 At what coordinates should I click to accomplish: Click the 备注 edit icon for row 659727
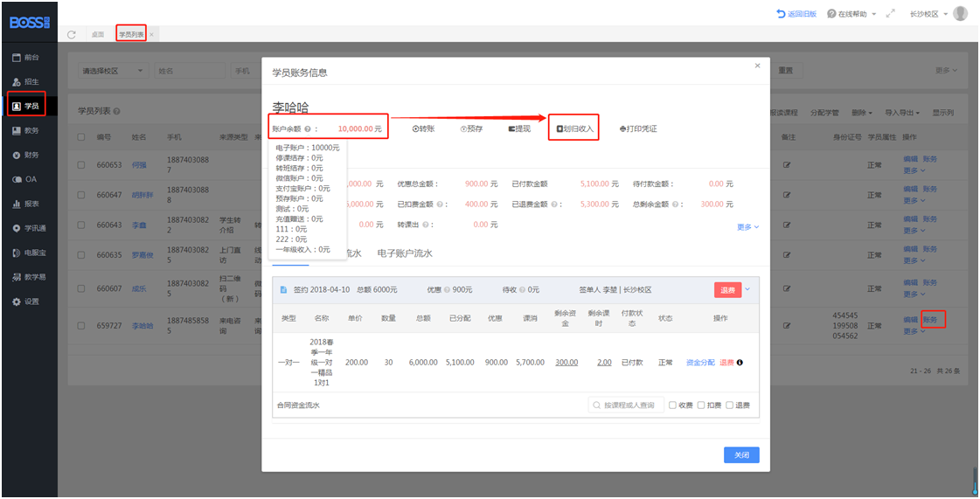point(787,325)
